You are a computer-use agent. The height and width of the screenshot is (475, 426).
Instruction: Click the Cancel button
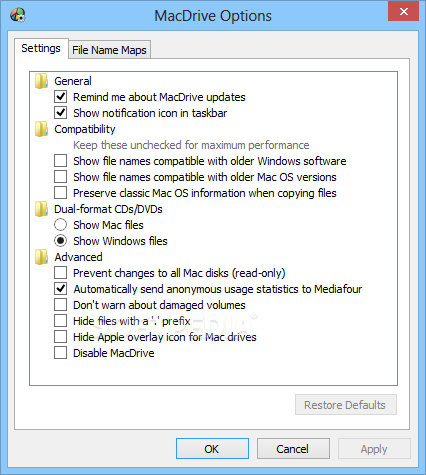[293, 449]
